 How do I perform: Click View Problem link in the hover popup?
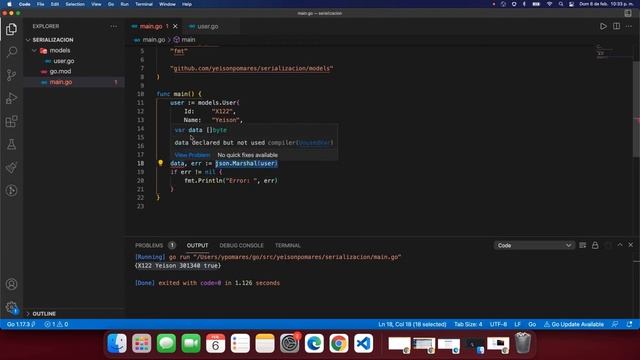(192, 155)
